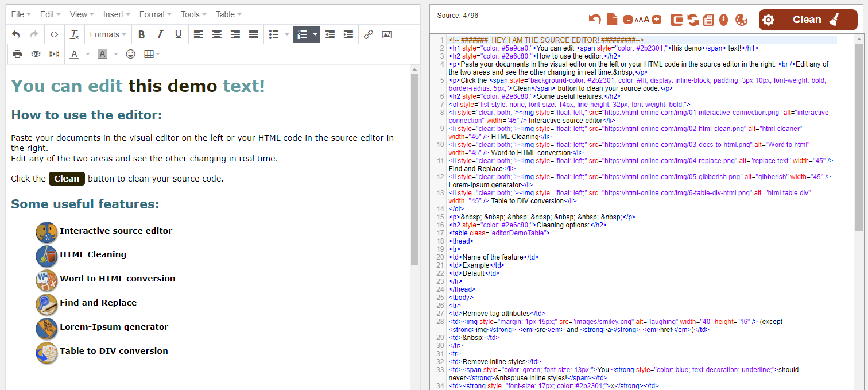Open the Insert menu

114,14
